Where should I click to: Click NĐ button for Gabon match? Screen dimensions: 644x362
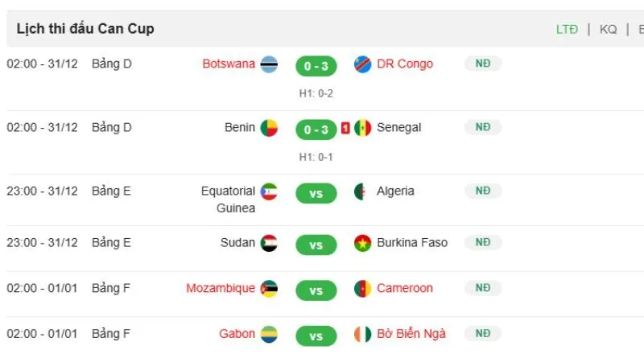pyautogui.click(x=483, y=333)
